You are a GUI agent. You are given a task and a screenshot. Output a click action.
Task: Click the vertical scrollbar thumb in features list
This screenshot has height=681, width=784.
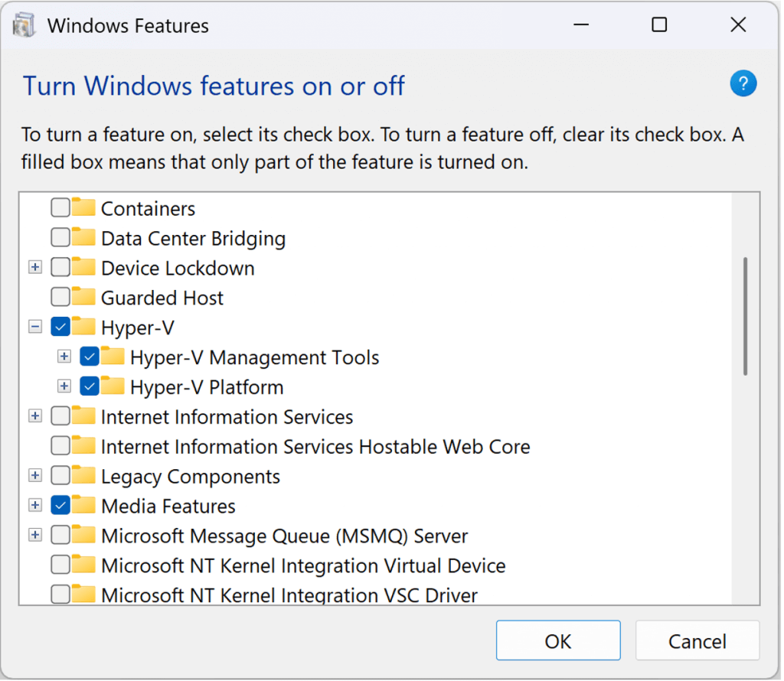[745, 315]
